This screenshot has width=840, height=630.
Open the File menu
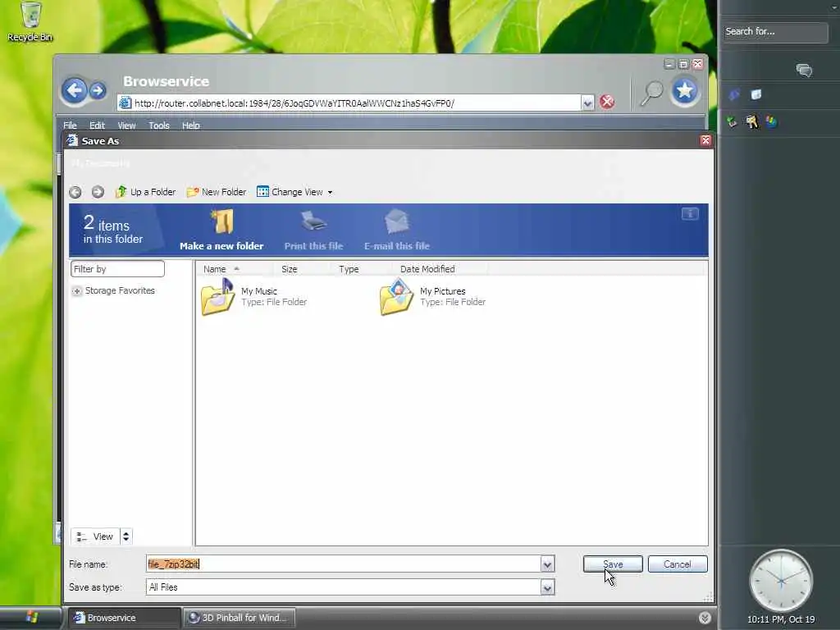tap(71, 126)
